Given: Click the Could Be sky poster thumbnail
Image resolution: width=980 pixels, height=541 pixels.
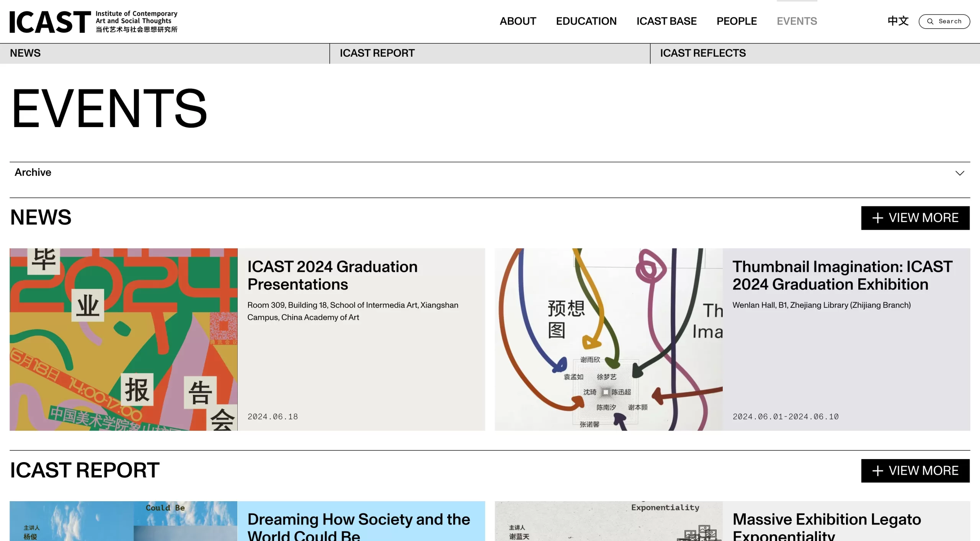Looking at the screenshot, I should (124, 521).
